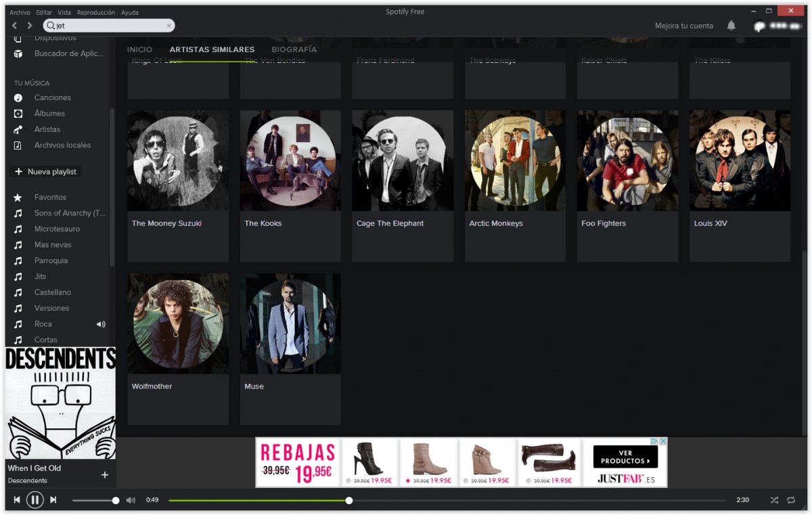Open The Mooney Suzuki artist card
The width and height of the screenshot is (812, 515).
(x=178, y=186)
